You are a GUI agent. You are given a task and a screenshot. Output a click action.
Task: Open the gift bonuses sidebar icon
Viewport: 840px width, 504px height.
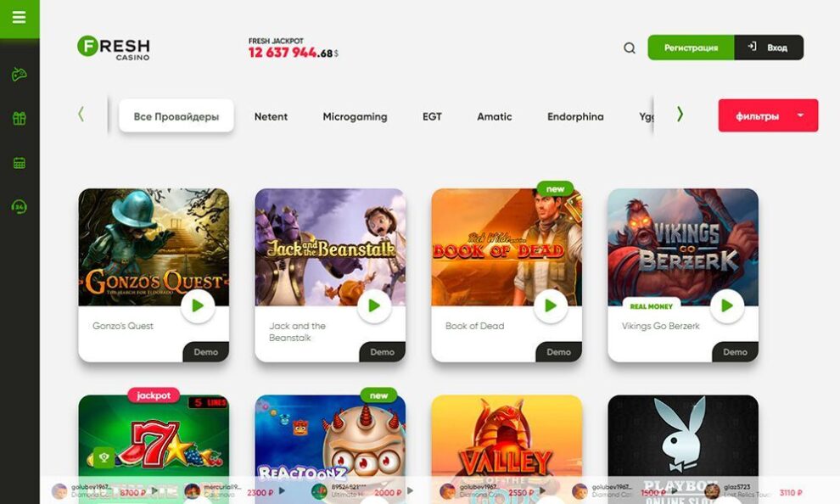pyautogui.click(x=20, y=118)
